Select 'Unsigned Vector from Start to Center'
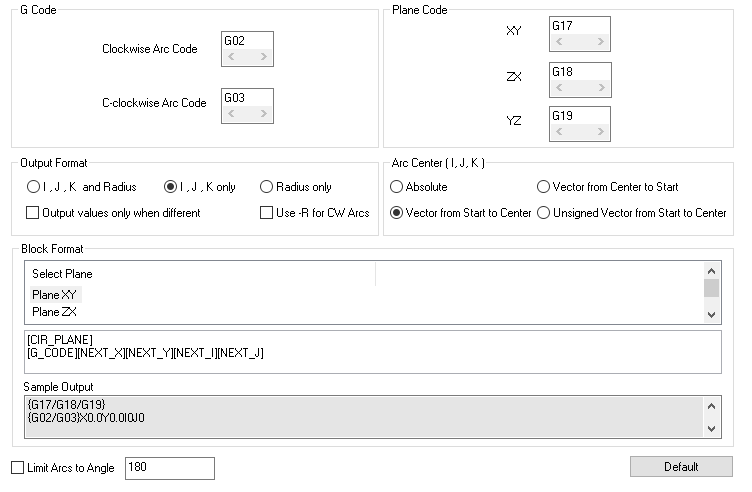This screenshot has height=492, width=752. pos(544,213)
